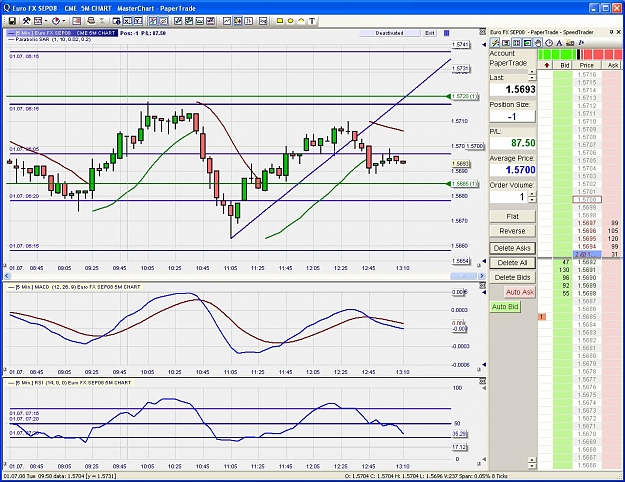Screen dimensions: 625x482
Task: Toggle the SpeedTrader columns icon
Action: tap(517, 43)
